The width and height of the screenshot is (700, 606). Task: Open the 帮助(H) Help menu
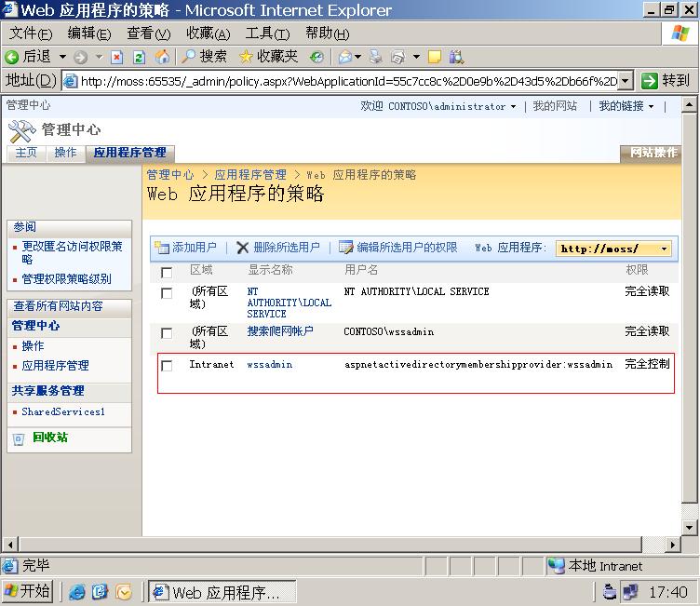coord(328,34)
